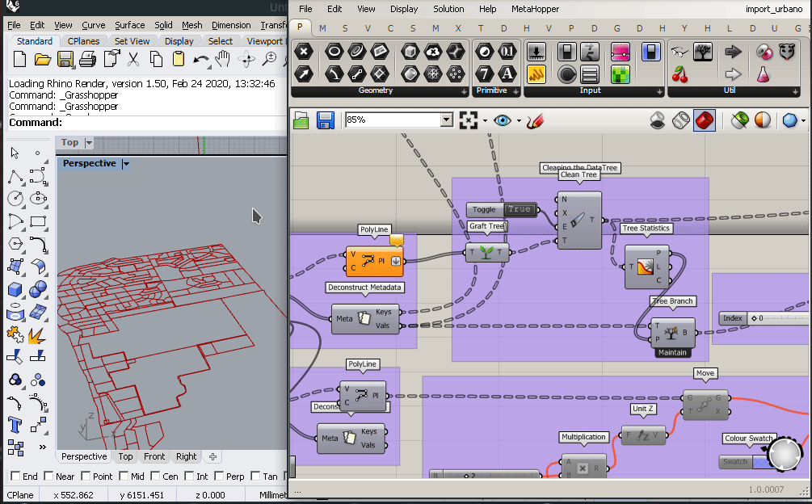Image resolution: width=812 pixels, height=504 pixels.
Task: Expand the Primitive panel dropdown
Action: 515,91
